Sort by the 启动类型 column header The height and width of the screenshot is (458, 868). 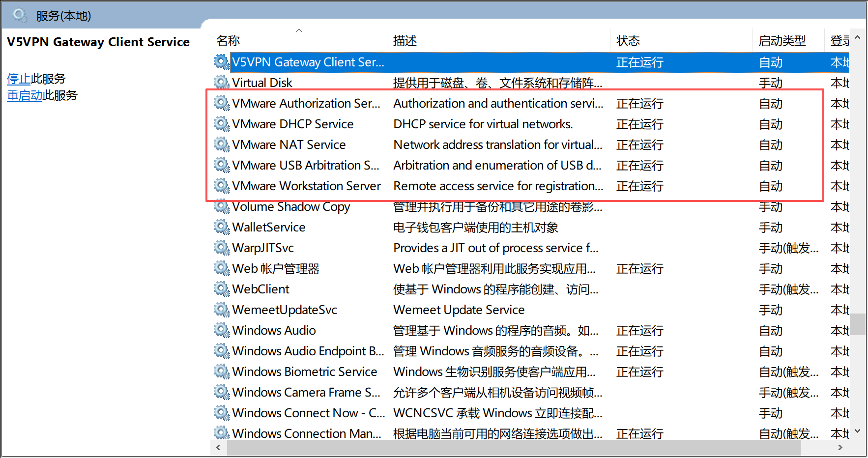click(x=782, y=41)
